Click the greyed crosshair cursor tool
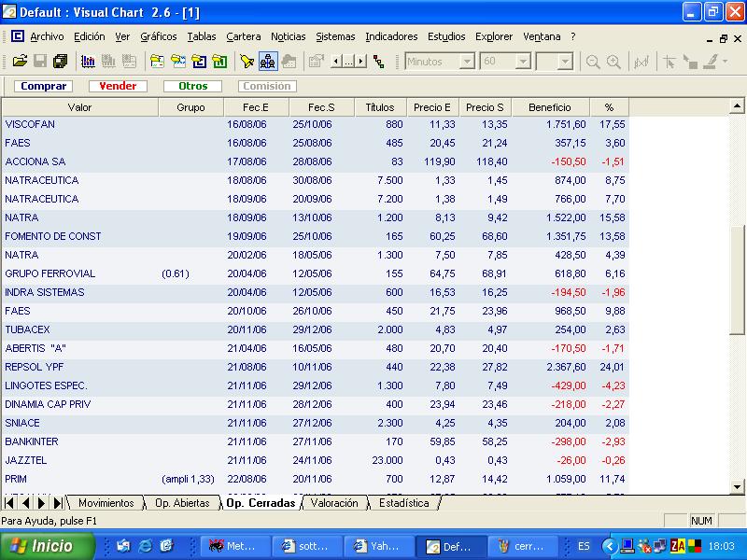This screenshot has height=560, width=747. point(669,62)
